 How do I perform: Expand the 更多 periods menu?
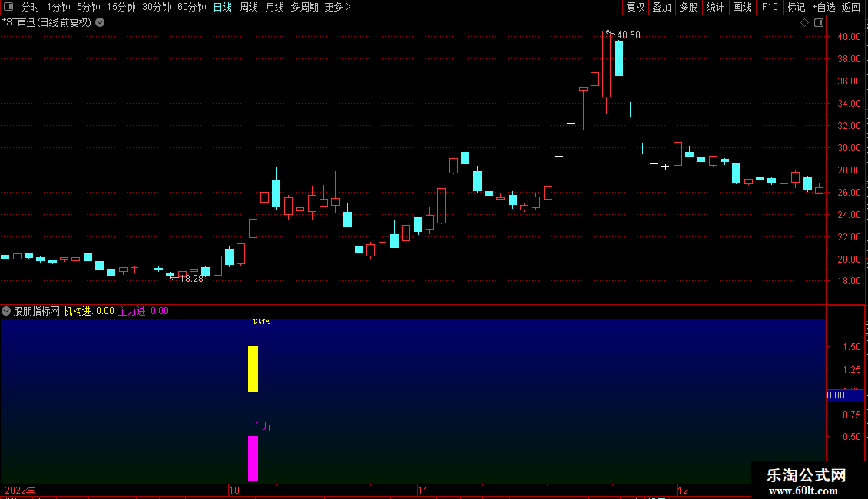[338, 7]
